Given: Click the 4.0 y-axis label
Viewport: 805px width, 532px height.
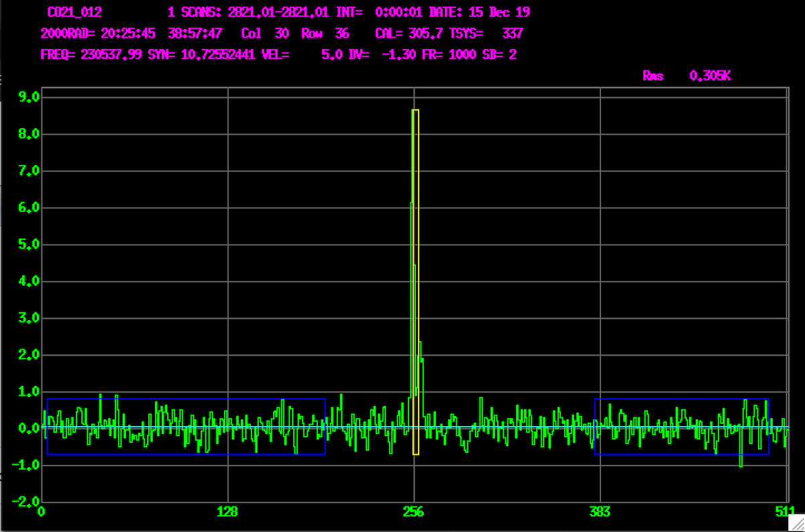Looking at the screenshot, I should pyautogui.click(x=30, y=282).
